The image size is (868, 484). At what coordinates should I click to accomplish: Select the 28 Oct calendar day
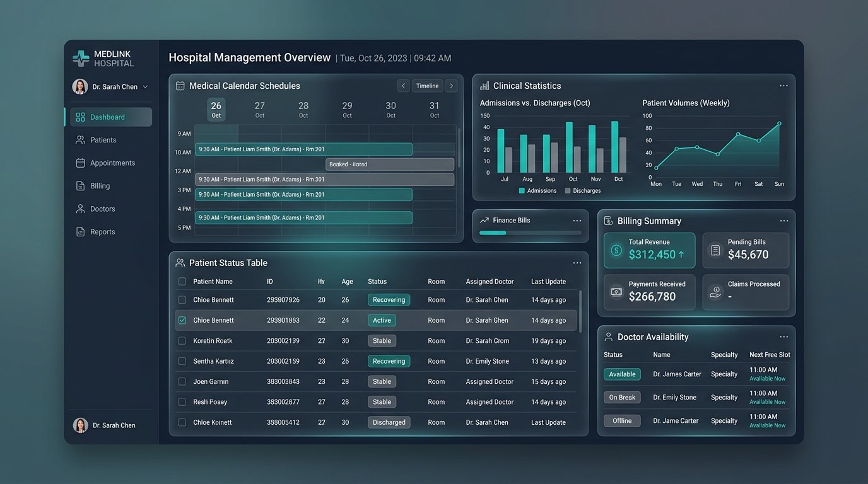(303, 110)
